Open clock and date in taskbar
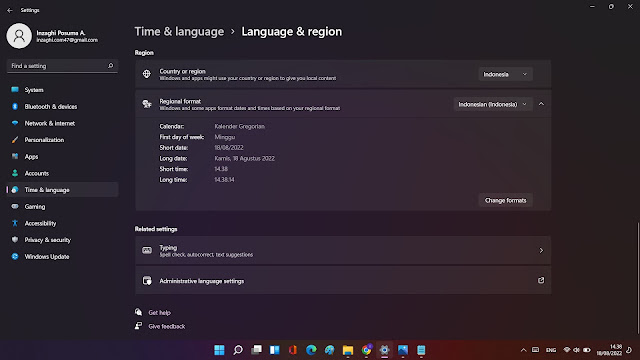Viewport: 640px width, 360px height. (609, 350)
